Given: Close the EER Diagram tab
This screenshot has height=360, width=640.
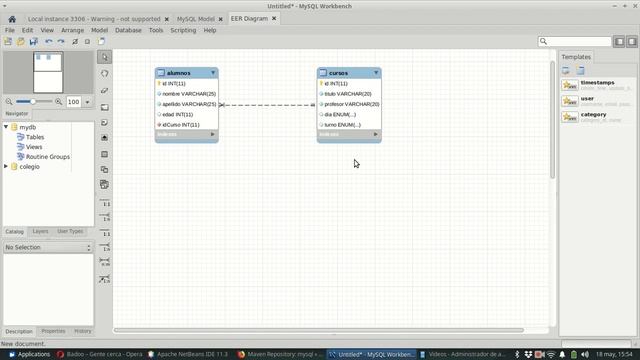Looking at the screenshot, I should click(274, 18).
